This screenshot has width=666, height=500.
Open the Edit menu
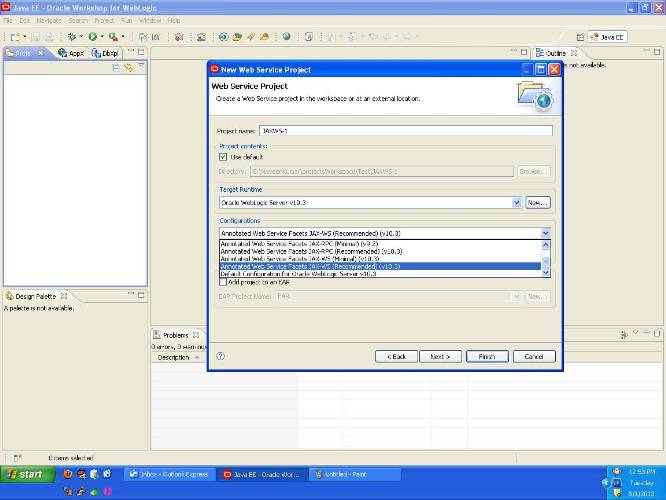click(25, 20)
